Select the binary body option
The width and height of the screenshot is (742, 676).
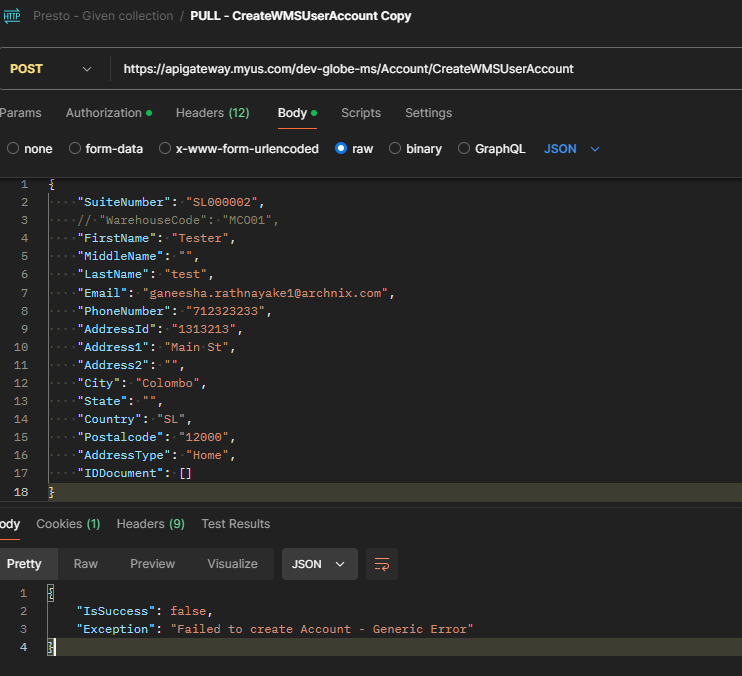tap(395, 149)
